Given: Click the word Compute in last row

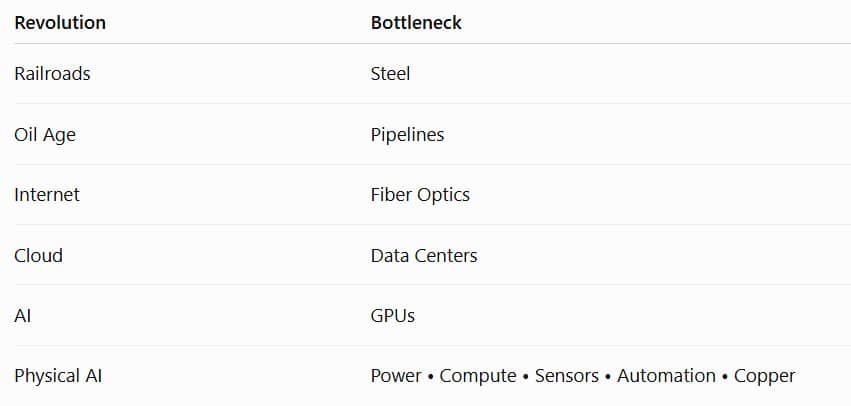Looking at the screenshot, I should [x=478, y=376].
